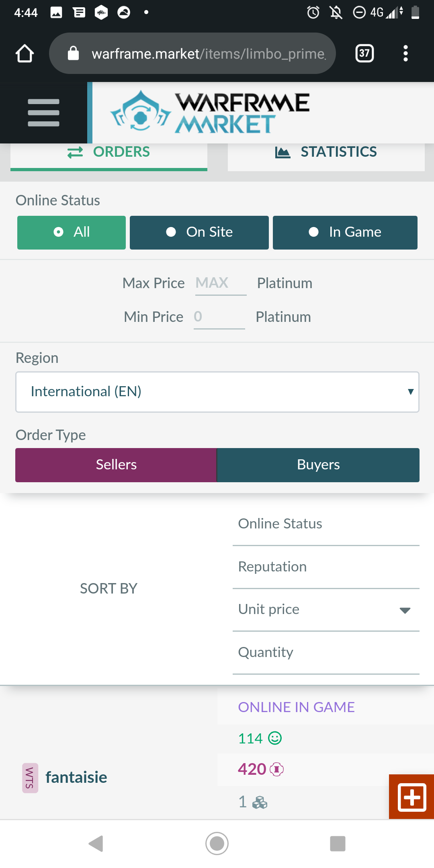The height and width of the screenshot is (868, 434).
Task: Focus the Min Price input field
Action: click(x=219, y=317)
